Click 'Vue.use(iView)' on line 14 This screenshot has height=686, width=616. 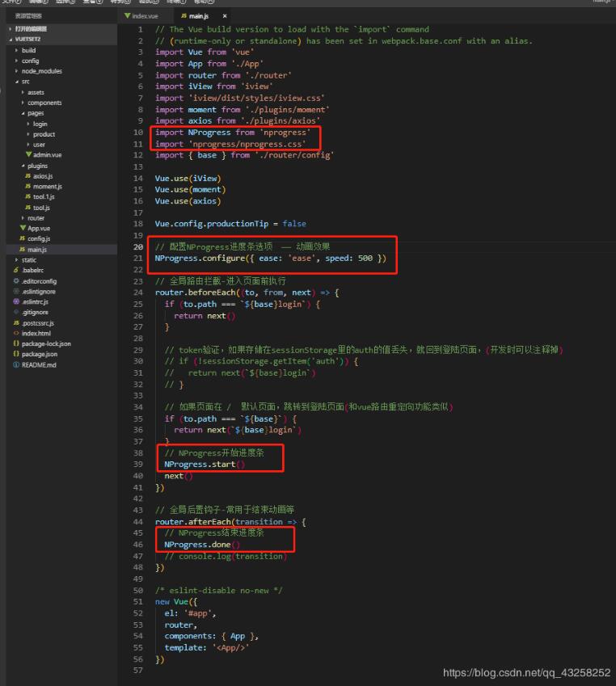[188, 179]
